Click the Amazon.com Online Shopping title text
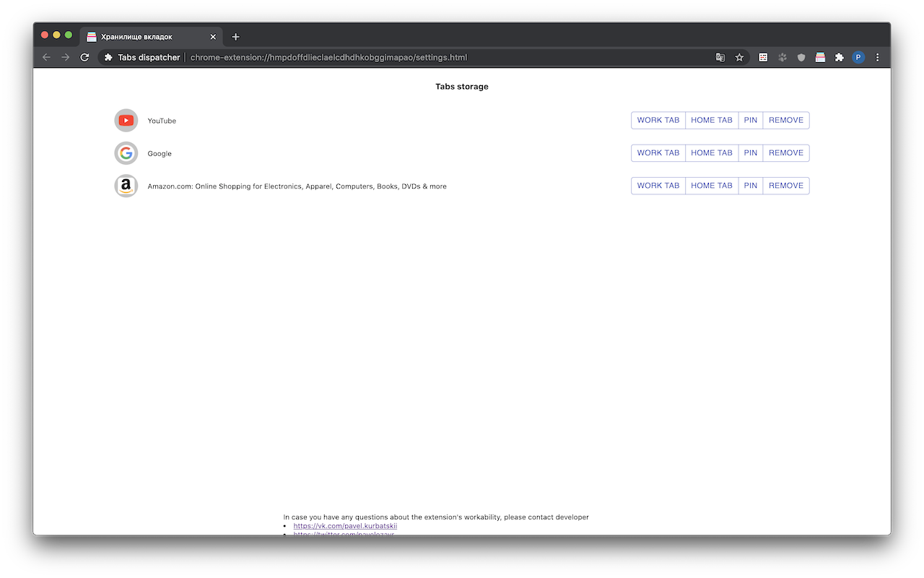This screenshot has height=578, width=924. pos(297,186)
